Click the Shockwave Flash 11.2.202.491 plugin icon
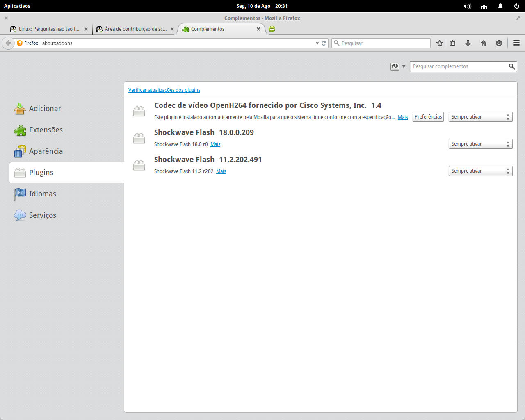 [x=139, y=165]
